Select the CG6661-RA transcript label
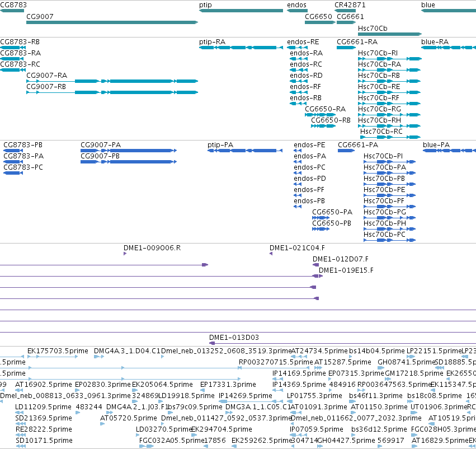The width and height of the screenshot is (476, 449). tap(357, 41)
